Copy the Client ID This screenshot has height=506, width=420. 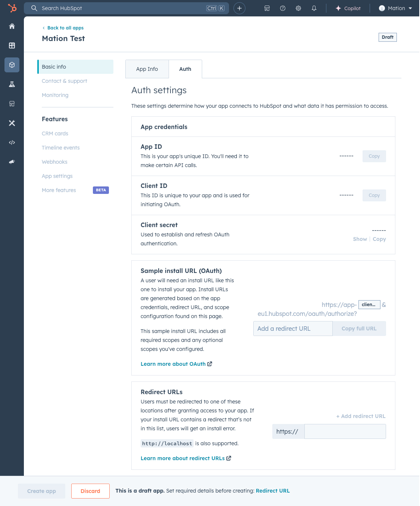click(374, 195)
